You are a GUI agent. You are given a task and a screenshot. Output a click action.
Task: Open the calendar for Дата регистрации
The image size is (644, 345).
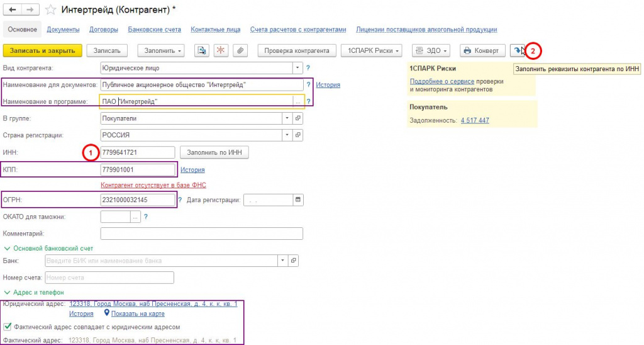click(298, 200)
